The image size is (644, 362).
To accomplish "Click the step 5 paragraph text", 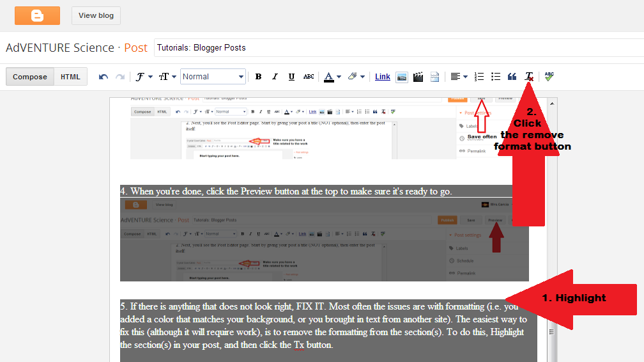I will pos(324,326).
